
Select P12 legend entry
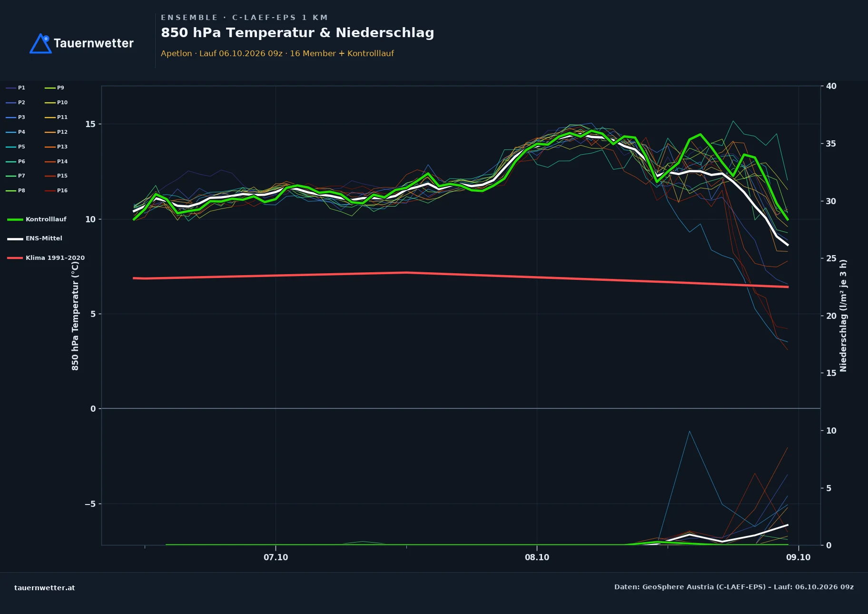point(56,132)
